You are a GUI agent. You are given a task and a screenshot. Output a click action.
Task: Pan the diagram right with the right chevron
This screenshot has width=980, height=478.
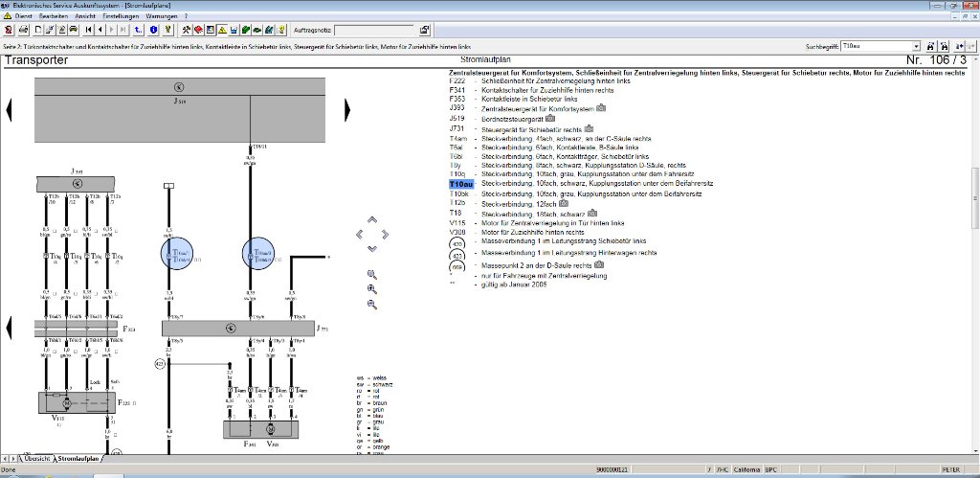[x=386, y=235]
